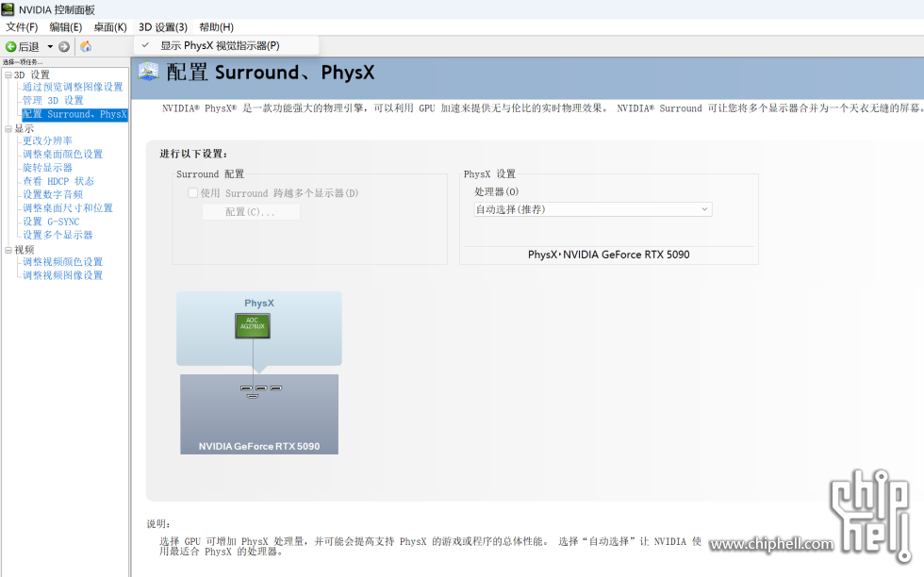Open the 帮助(H) menu
Viewport: 924px width, 577px height.
click(x=216, y=27)
